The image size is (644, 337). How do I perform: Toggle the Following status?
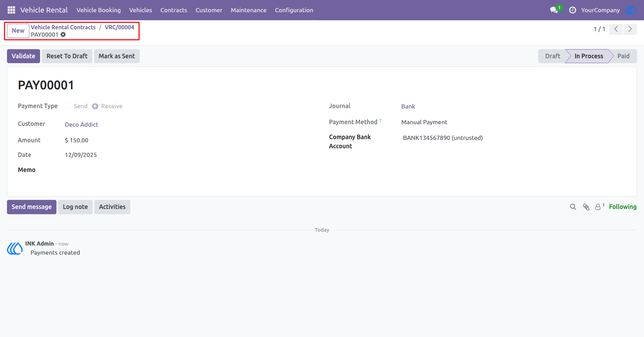(x=623, y=207)
